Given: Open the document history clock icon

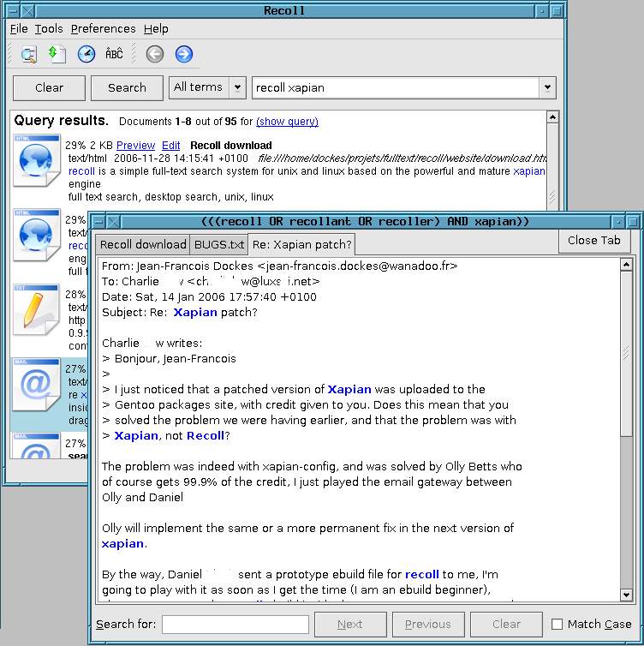Looking at the screenshot, I should click(86, 54).
